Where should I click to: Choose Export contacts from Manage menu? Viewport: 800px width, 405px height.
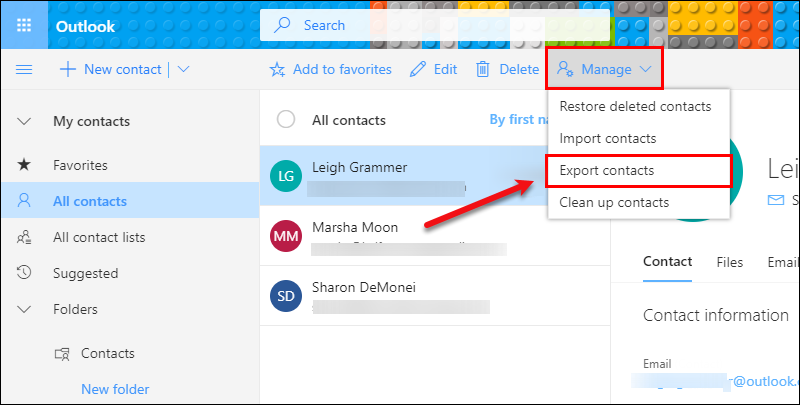[606, 171]
